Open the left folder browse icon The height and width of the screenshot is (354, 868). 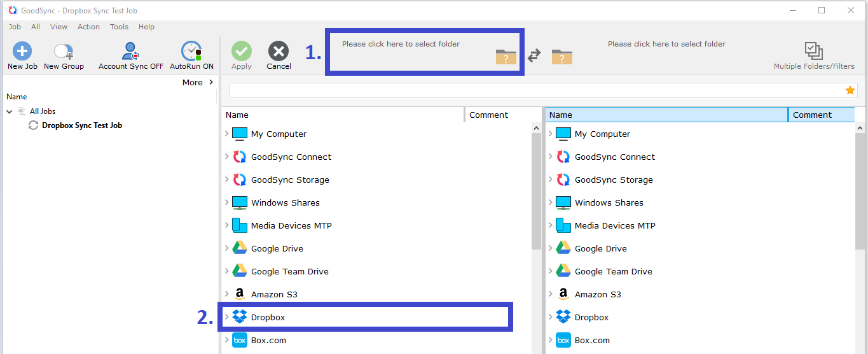(506, 57)
